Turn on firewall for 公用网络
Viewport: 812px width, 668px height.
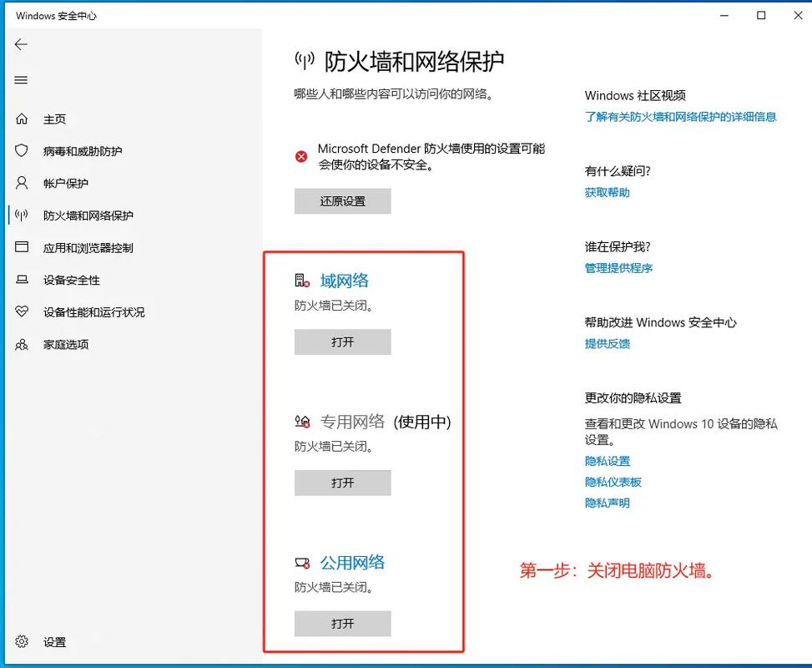pos(343,624)
